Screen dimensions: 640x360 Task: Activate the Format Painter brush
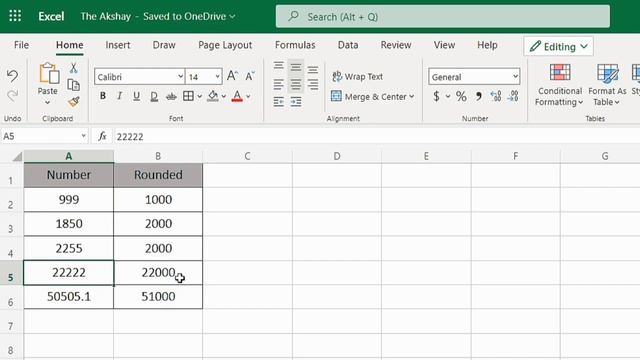pos(74,101)
